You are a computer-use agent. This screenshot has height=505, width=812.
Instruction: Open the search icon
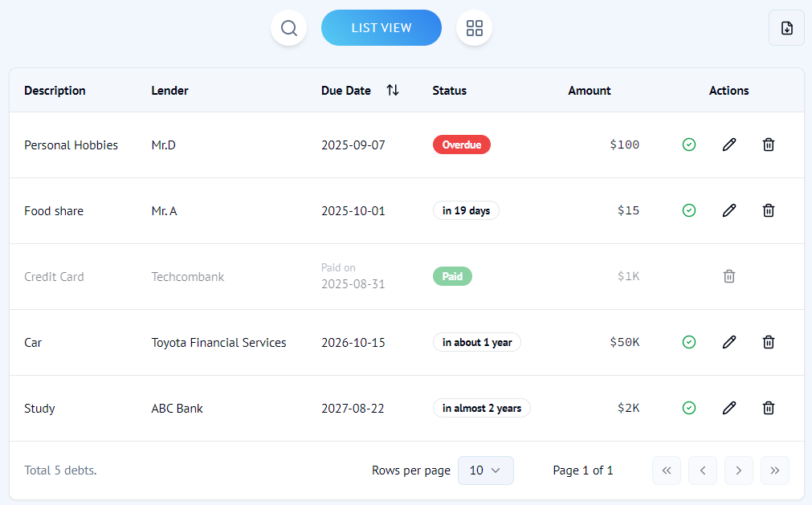tap(288, 27)
